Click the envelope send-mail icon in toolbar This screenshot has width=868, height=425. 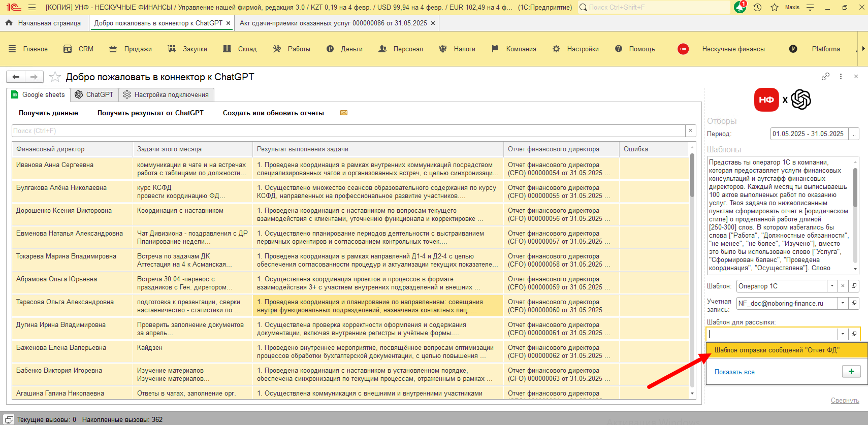coord(344,113)
